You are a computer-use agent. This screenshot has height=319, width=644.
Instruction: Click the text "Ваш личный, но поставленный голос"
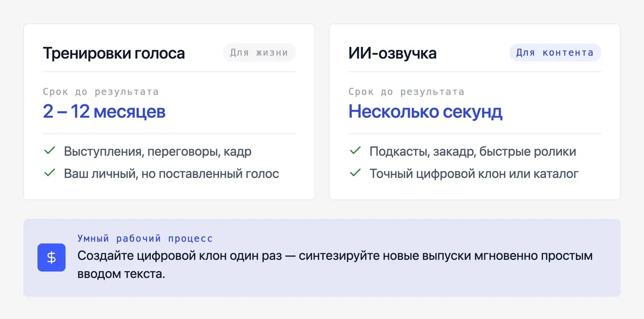coord(172,174)
